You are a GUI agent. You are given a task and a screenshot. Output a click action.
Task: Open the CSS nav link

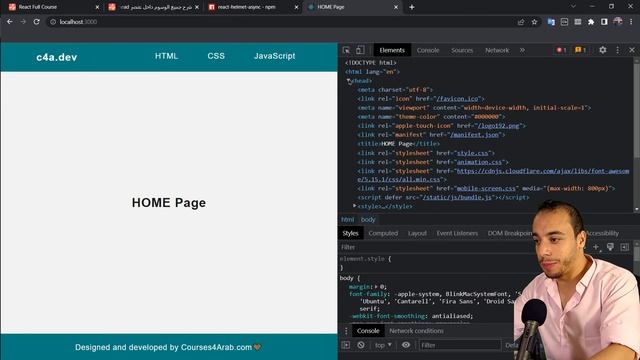(216, 56)
